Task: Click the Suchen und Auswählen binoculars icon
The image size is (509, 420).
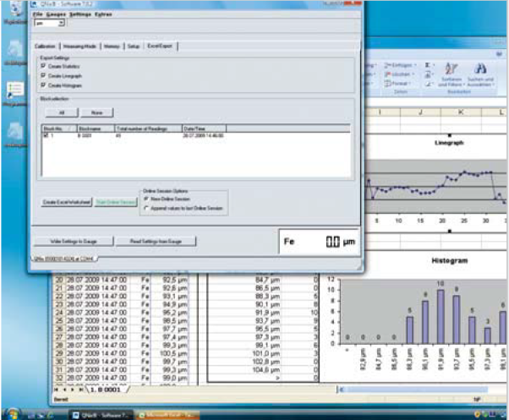Action: (483, 69)
